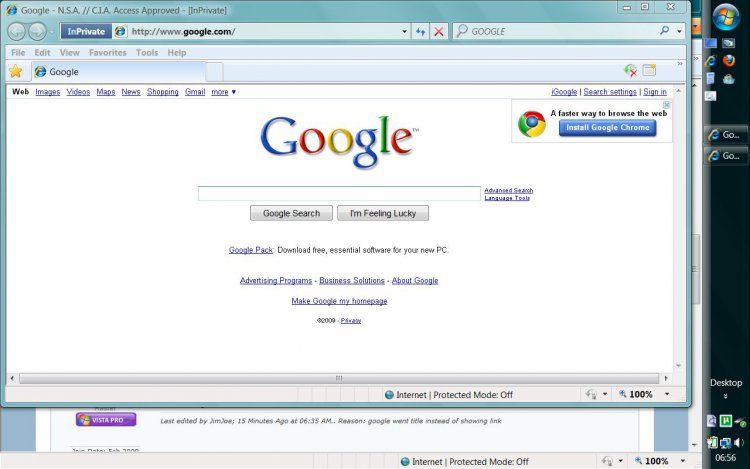
Task: Open the Tools menu
Action: pyautogui.click(x=146, y=53)
